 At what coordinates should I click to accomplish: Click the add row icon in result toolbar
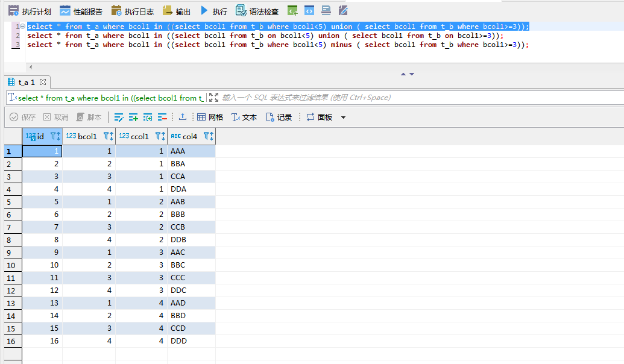(133, 117)
